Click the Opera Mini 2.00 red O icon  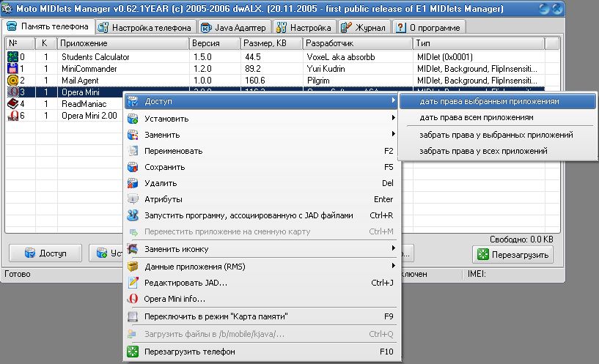pyautogui.click(x=12, y=116)
